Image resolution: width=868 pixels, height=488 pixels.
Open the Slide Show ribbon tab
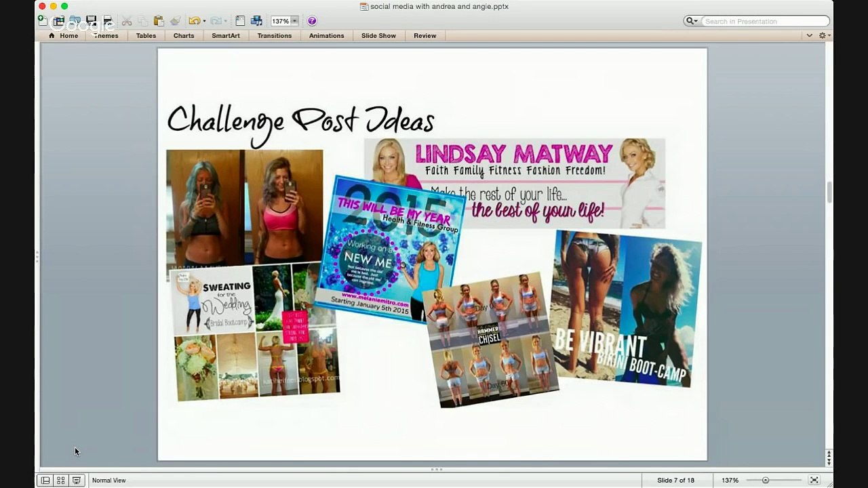click(x=378, y=36)
